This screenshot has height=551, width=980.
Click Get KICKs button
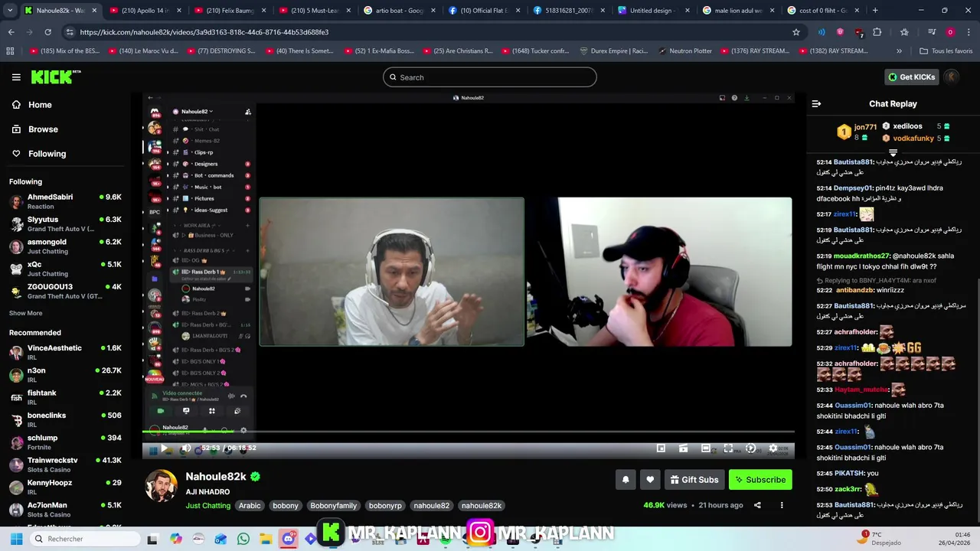[x=911, y=77]
